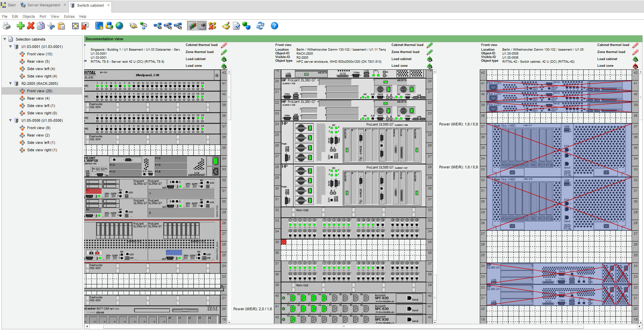Toggle the eye grid visibility toolbar button
Screen dimensions: 644x330
pyautogui.click(x=202, y=26)
